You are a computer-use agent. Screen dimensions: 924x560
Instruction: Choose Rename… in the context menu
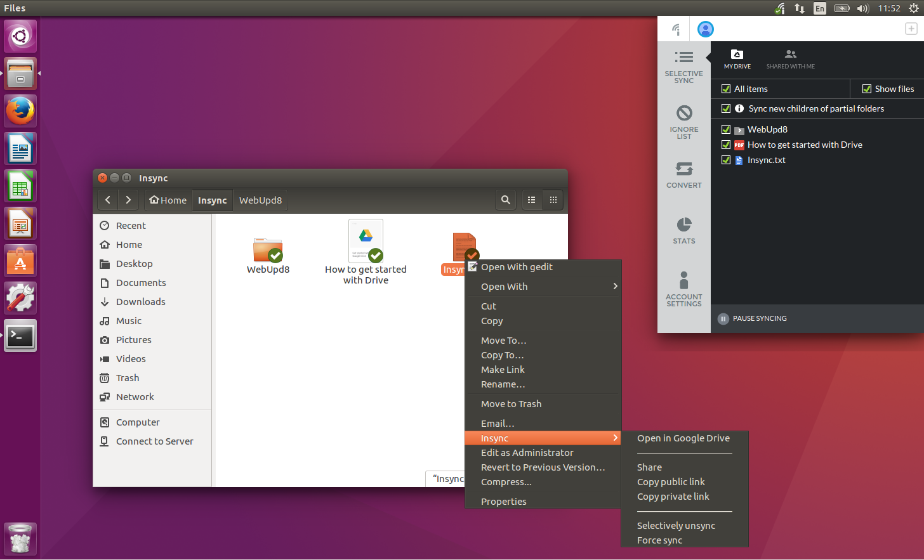(x=543, y=384)
